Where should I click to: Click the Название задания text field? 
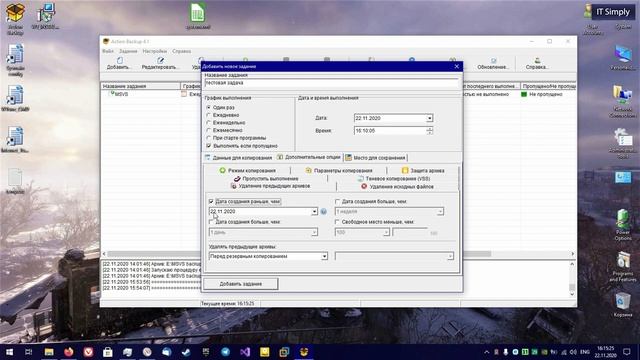coord(331,83)
